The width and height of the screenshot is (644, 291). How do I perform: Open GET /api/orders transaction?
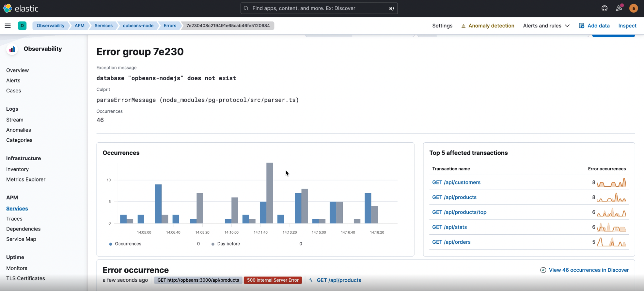tap(451, 242)
